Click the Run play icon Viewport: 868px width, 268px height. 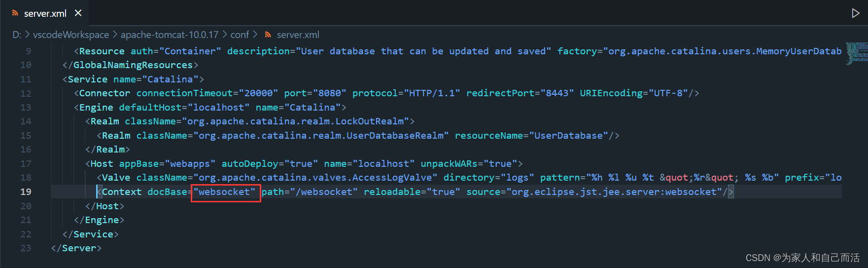[x=856, y=13]
